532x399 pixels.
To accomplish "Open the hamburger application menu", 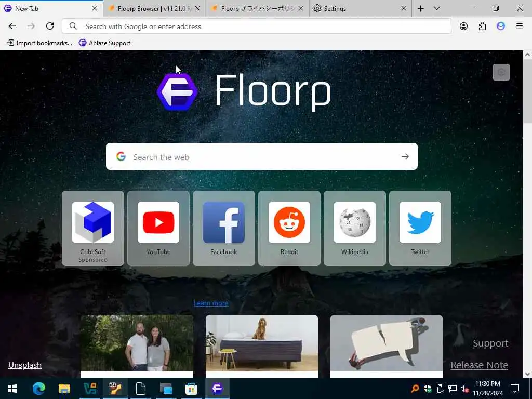I will [x=520, y=26].
